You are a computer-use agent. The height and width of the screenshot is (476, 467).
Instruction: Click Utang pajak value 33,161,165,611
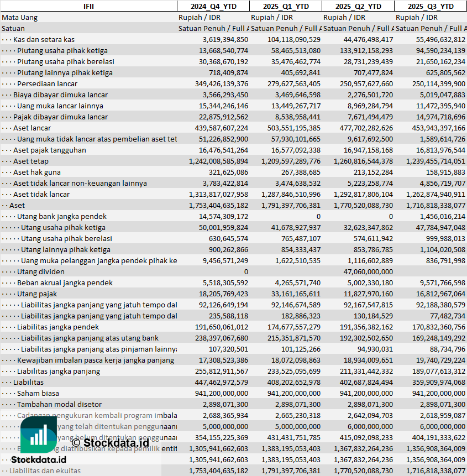coord(296,294)
